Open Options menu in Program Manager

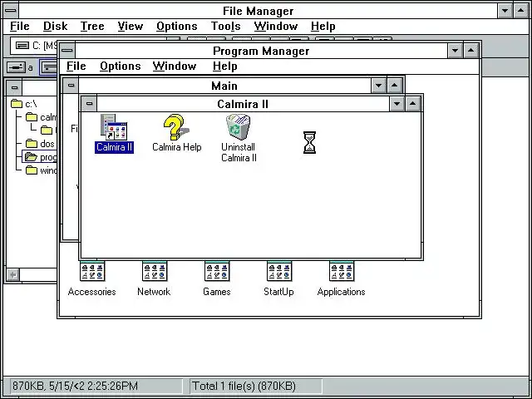[120, 66]
